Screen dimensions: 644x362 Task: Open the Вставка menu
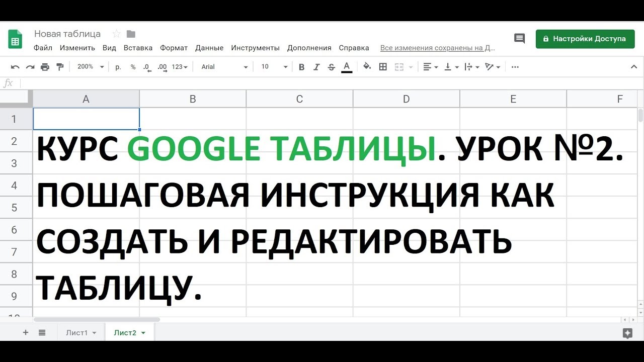[138, 48]
